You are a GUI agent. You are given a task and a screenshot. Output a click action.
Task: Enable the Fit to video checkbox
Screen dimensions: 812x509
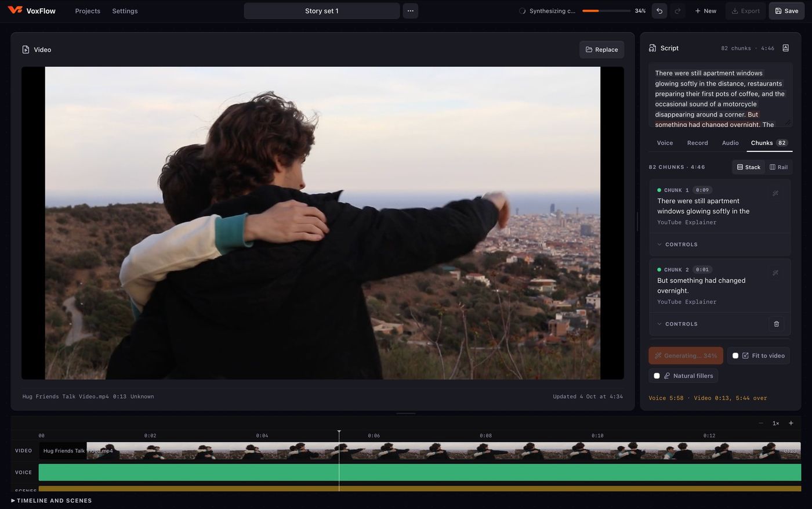(x=735, y=356)
